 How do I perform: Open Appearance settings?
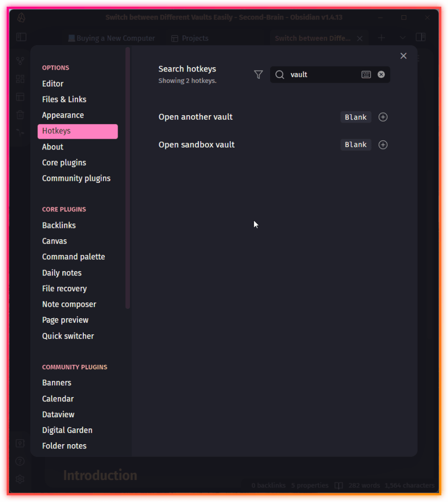click(63, 115)
